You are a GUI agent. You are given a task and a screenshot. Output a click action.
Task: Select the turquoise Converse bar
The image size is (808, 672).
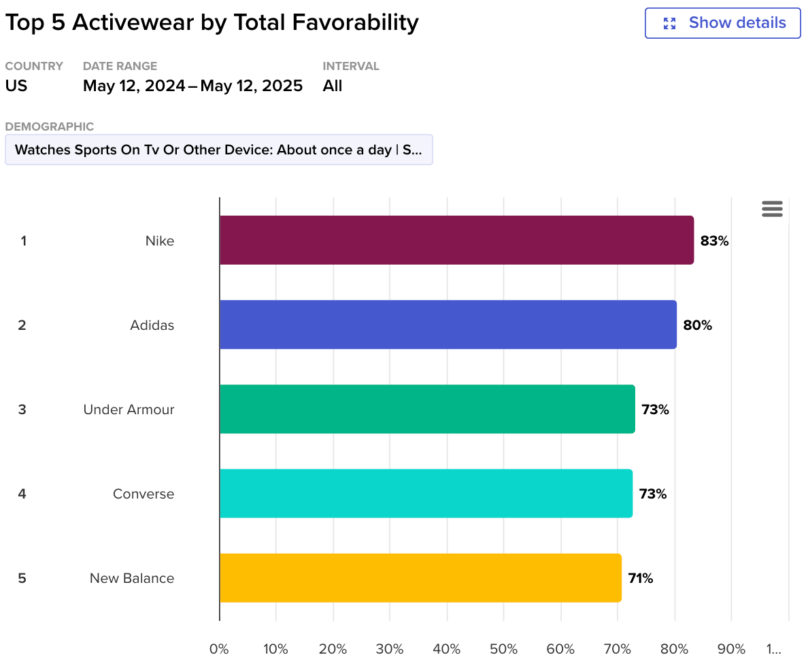[426, 493]
